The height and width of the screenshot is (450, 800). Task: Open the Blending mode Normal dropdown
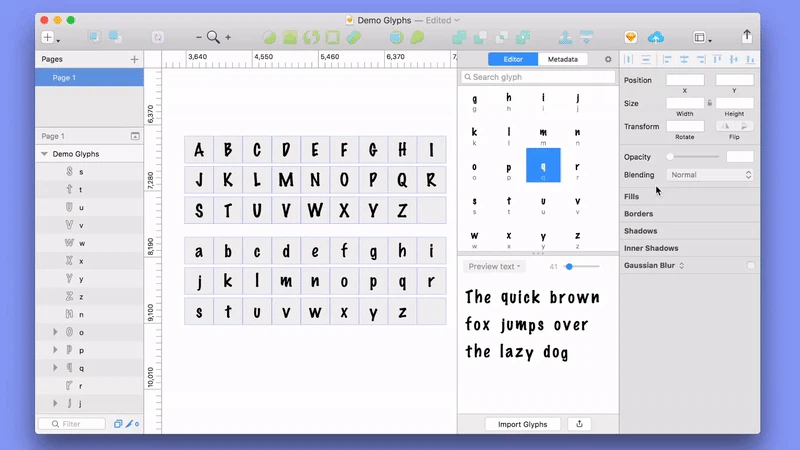[x=710, y=175]
